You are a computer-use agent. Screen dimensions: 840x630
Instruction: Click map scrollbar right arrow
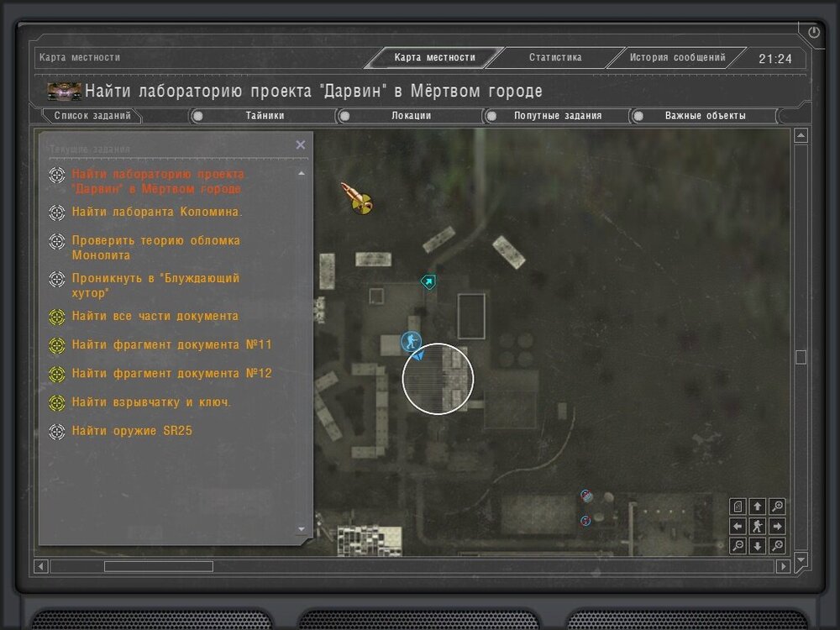tap(783, 566)
